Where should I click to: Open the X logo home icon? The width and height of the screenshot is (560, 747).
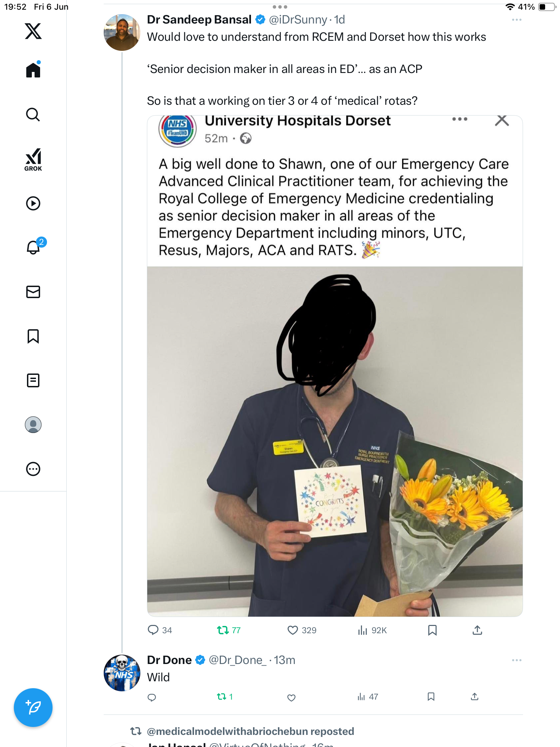point(33,31)
